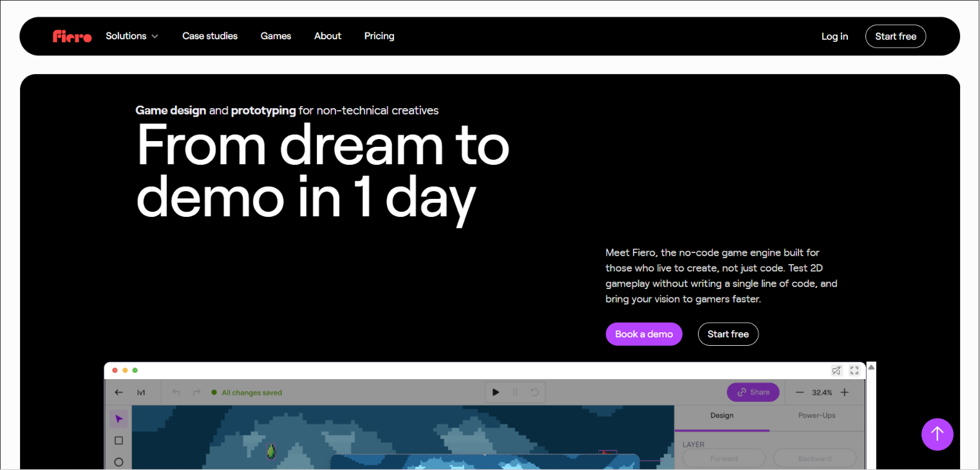
Task: Switch to the Design tab
Action: (722, 417)
